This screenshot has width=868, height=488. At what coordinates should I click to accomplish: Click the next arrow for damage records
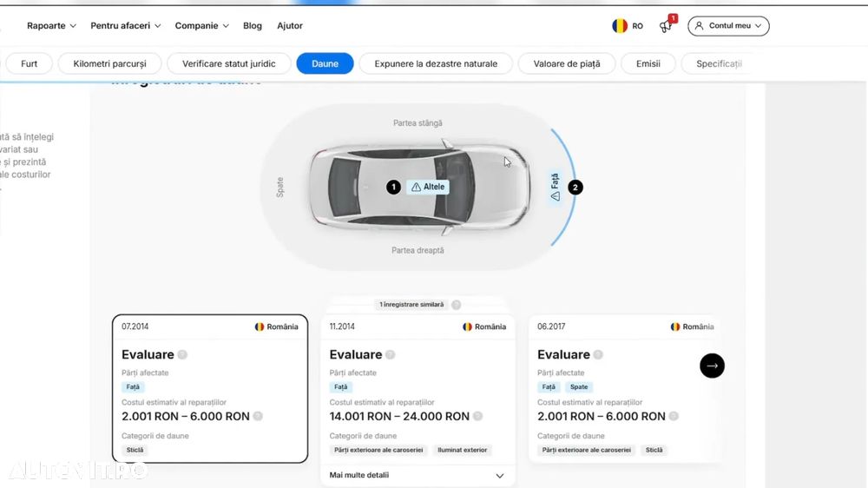pyautogui.click(x=712, y=366)
